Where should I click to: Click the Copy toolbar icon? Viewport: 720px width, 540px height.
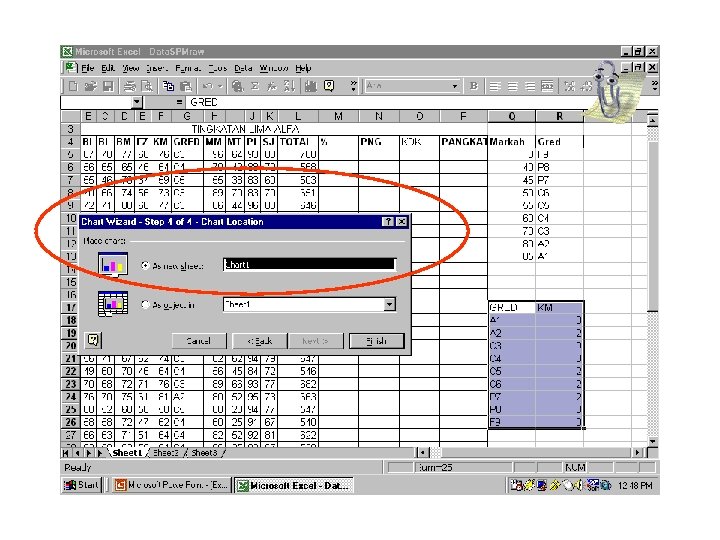[169, 86]
